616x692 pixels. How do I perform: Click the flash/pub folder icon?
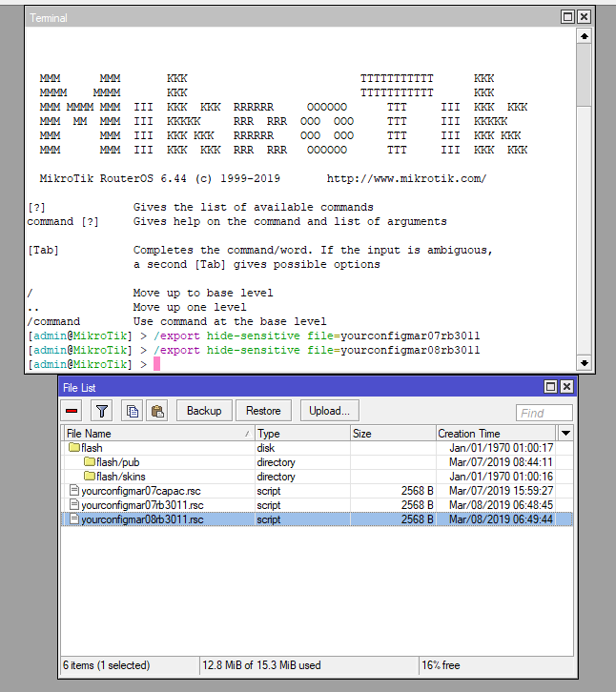point(90,461)
